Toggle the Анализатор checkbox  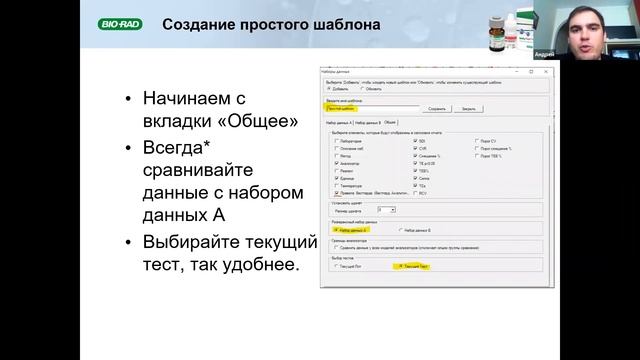tap(337, 163)
